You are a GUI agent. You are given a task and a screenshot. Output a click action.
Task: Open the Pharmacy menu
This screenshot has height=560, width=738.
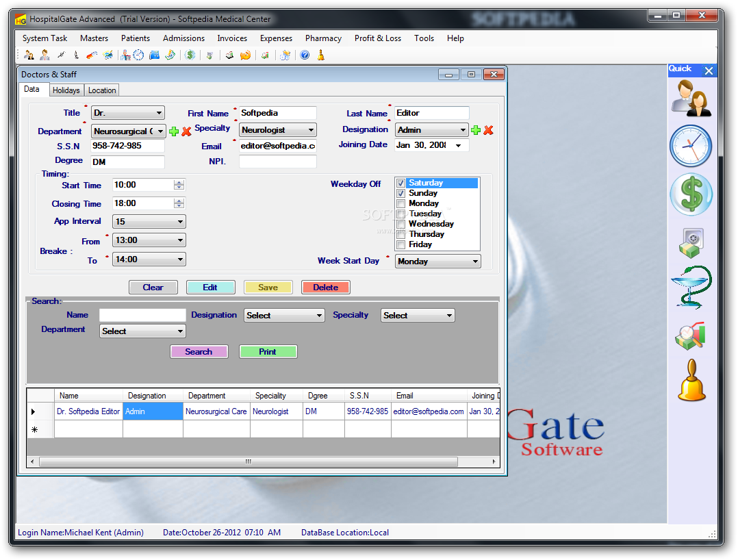click(x=323, y=38)
